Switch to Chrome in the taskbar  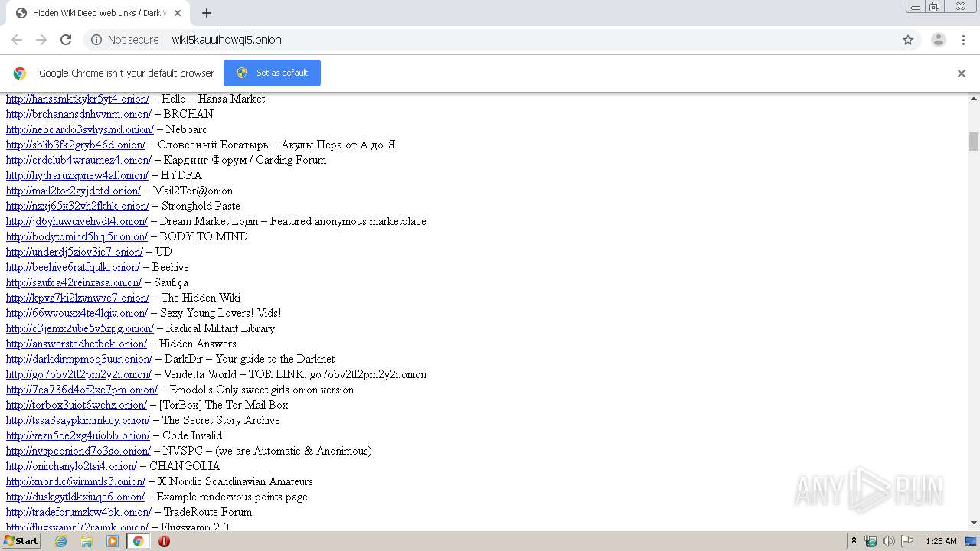click(138, 541)
